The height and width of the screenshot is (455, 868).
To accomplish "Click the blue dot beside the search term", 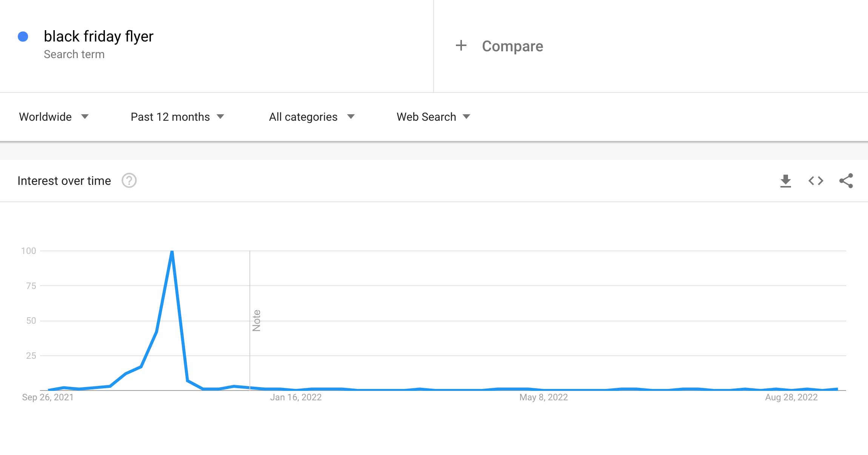I will click(x=23, y=36).
